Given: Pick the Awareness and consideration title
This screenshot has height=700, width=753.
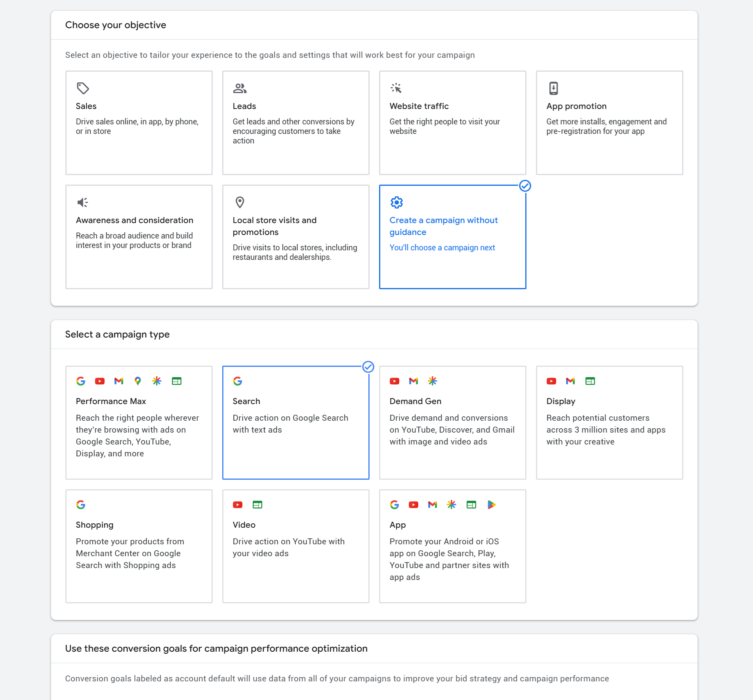Looking at the screenshot, I should pos(135,220).
